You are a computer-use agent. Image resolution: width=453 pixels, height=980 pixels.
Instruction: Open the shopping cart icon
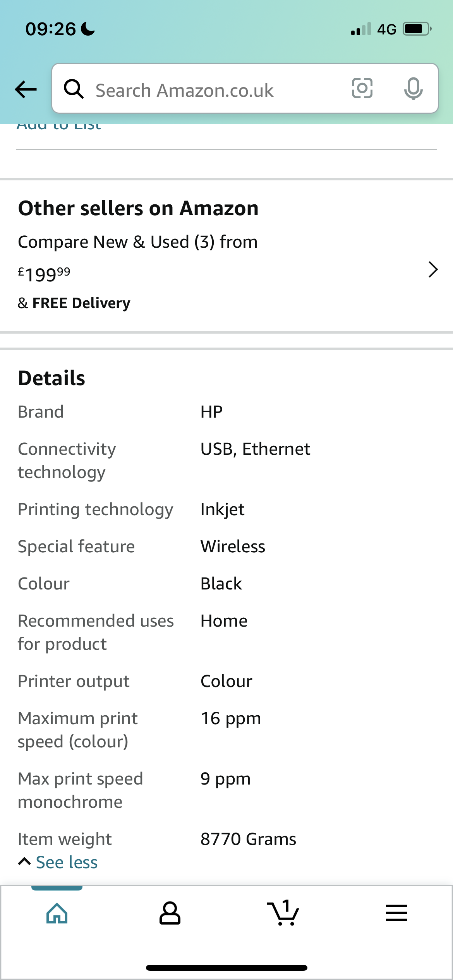[x=283, y=913]
